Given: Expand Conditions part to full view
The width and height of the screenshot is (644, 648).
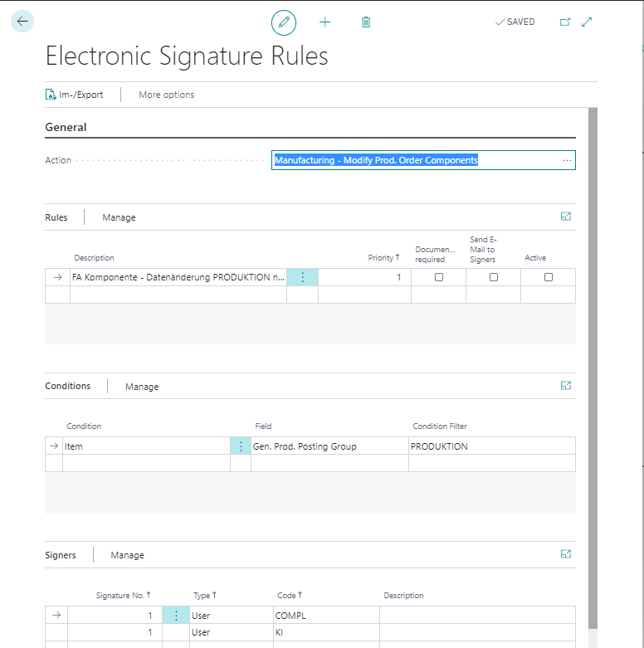Looking at the screenshot, I should pyautogui.click(x=565, y=386).
